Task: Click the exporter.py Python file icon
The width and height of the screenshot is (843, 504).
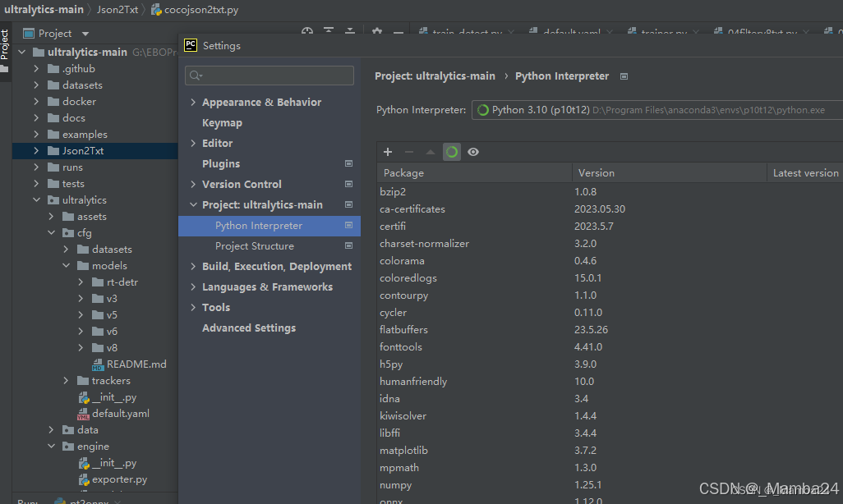Action: tap(84, 480)
